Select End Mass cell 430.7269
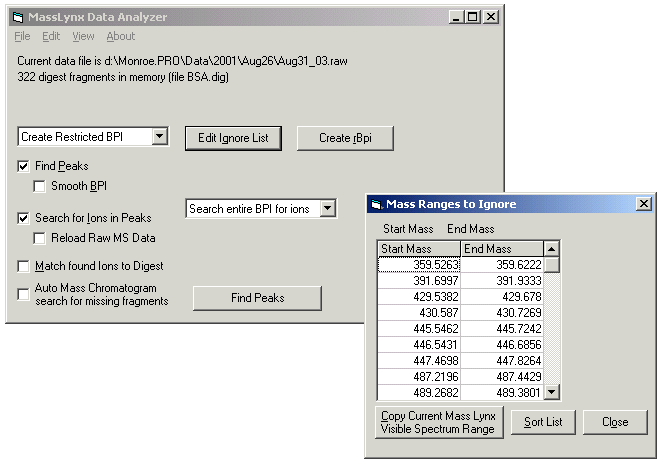Image resolution: width=661 pixels, height=461 pixels. coord(502,313)
